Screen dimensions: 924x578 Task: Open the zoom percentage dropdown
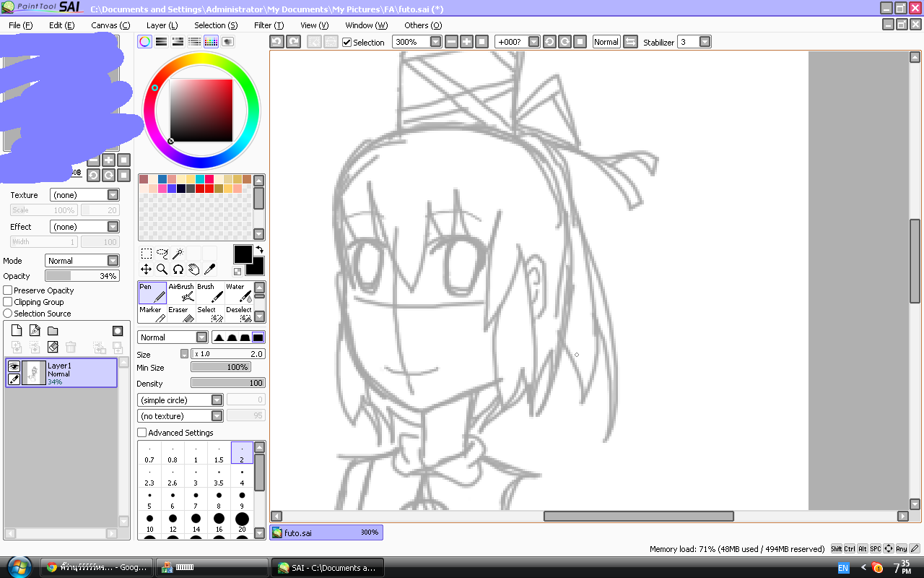[x=435, y=42]
